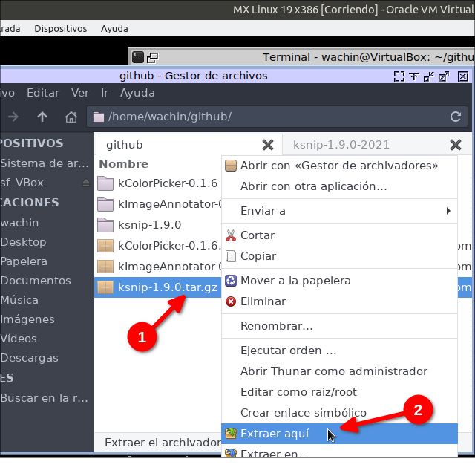
Task: Select Cortar from the context menu
Action: [x=339, y=235]
